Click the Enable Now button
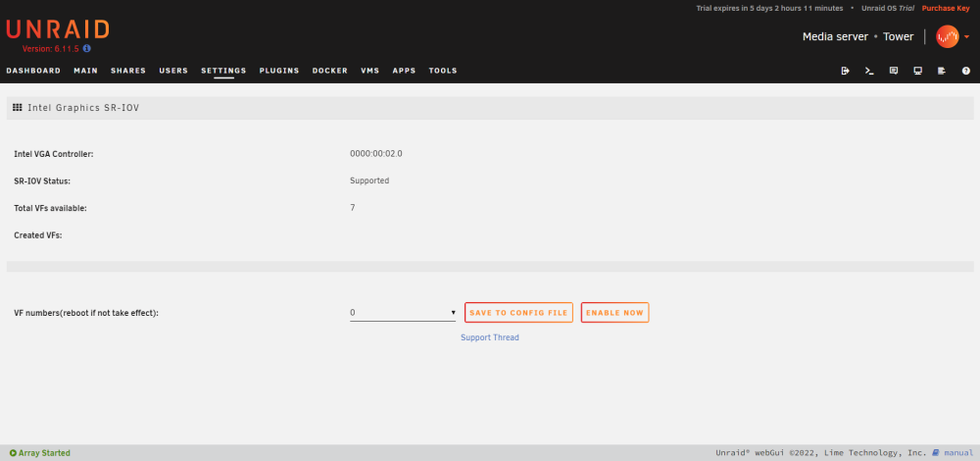980x461 pixels. point(615,313)
